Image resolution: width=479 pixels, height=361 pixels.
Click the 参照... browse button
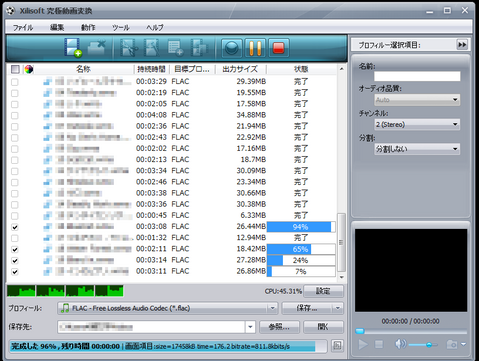coord(279,327)
